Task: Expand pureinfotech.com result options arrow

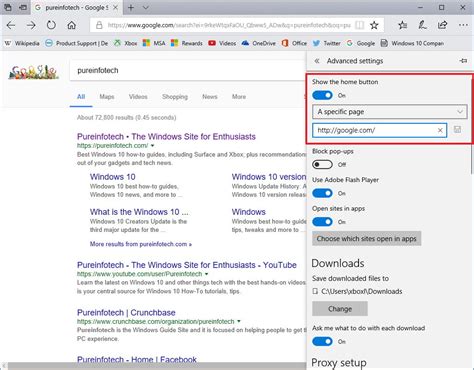Action: click(153, 146)
